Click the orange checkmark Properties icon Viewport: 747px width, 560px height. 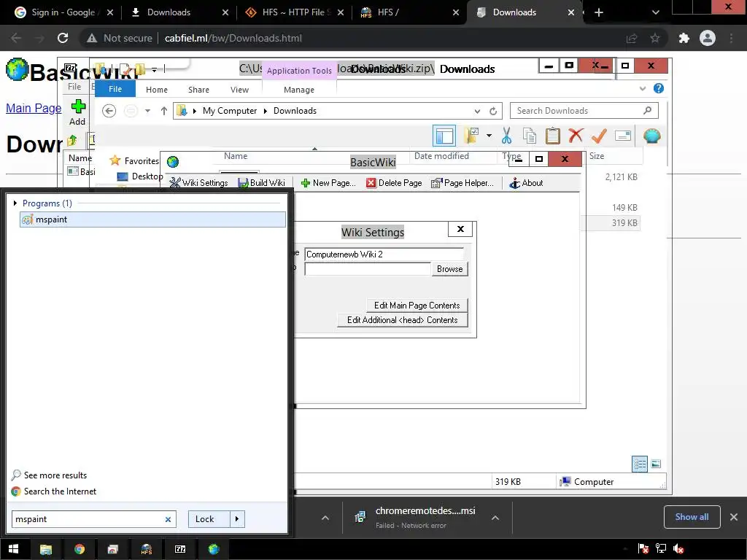(x=599, y=136)
